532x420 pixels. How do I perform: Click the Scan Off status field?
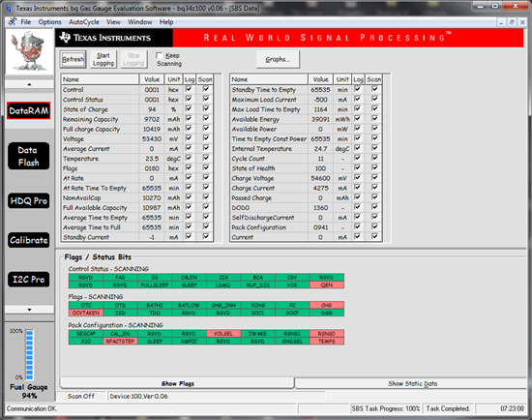[81, 396]
